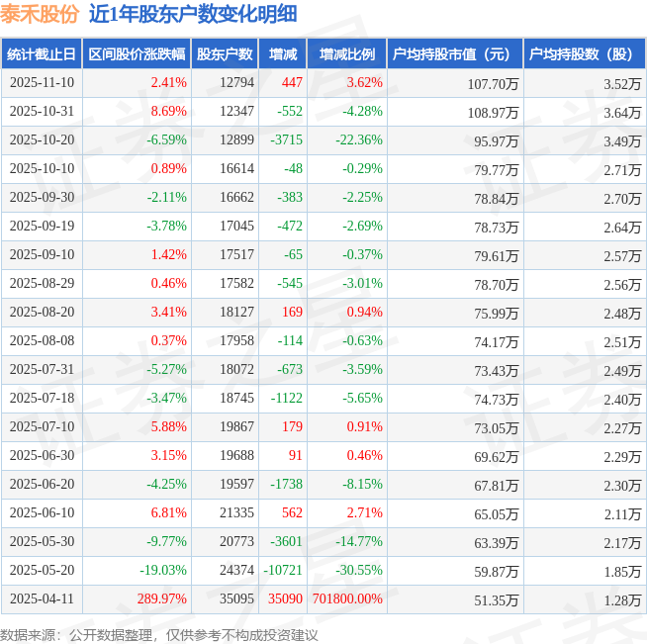Click the average shares 1.85万
The width and height of the screenshot is (647, 644).
click(622, 572)
